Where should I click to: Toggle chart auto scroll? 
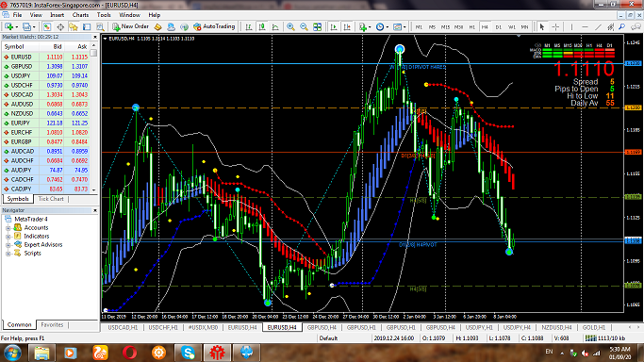(334, 26)
